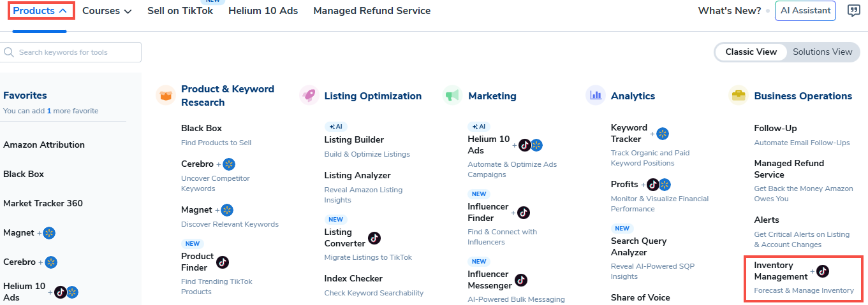Click the Analytics bar chart icon
Screen dimensions: 868x305
(595, 96)
